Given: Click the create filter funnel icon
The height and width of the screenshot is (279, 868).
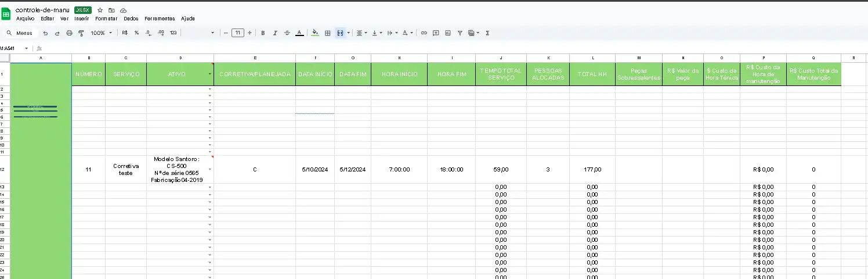Looking at the screenshot, I should 460,33.
